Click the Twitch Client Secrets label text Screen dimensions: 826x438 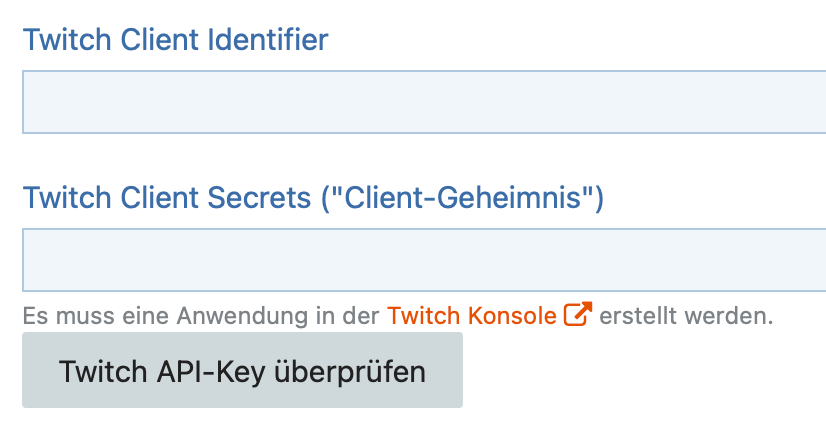tap(313, 198)
